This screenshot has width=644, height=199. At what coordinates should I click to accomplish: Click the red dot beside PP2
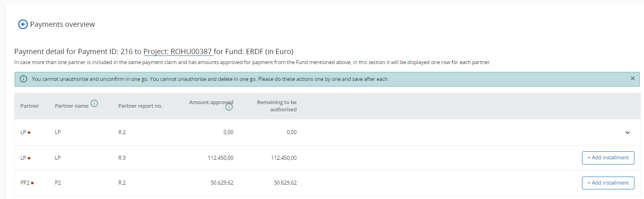32,183
